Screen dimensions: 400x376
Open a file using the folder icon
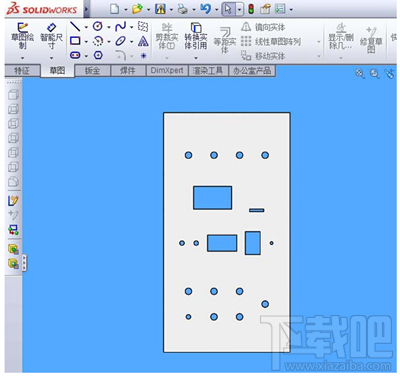click(137, 9)
